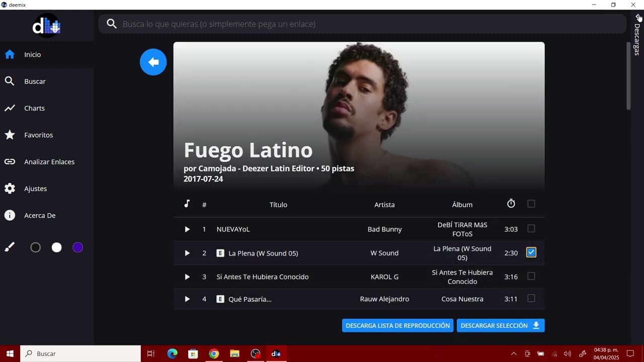
Task: Open the Windows Start menu
Action: tap(10, 353)
